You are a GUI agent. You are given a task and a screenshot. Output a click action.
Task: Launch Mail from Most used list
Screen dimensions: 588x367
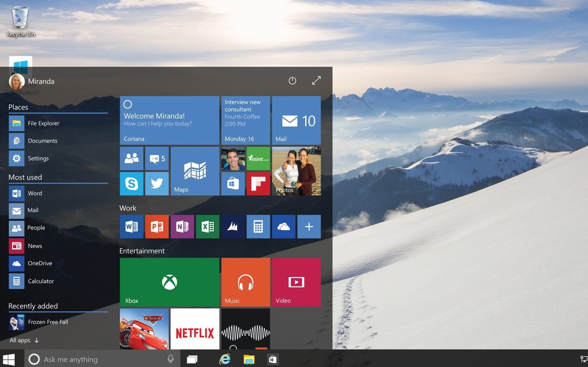coord(58,211)
